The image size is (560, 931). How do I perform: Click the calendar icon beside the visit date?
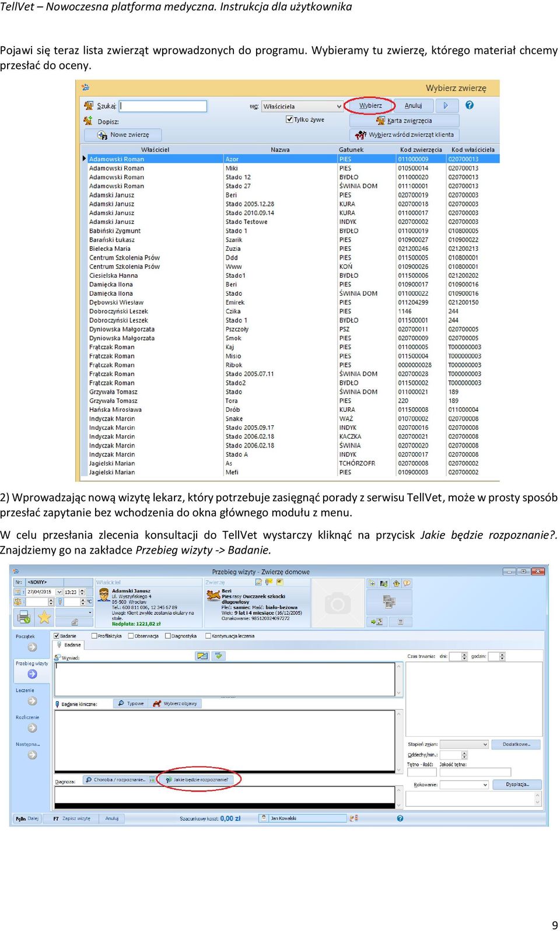coord(18,591)
